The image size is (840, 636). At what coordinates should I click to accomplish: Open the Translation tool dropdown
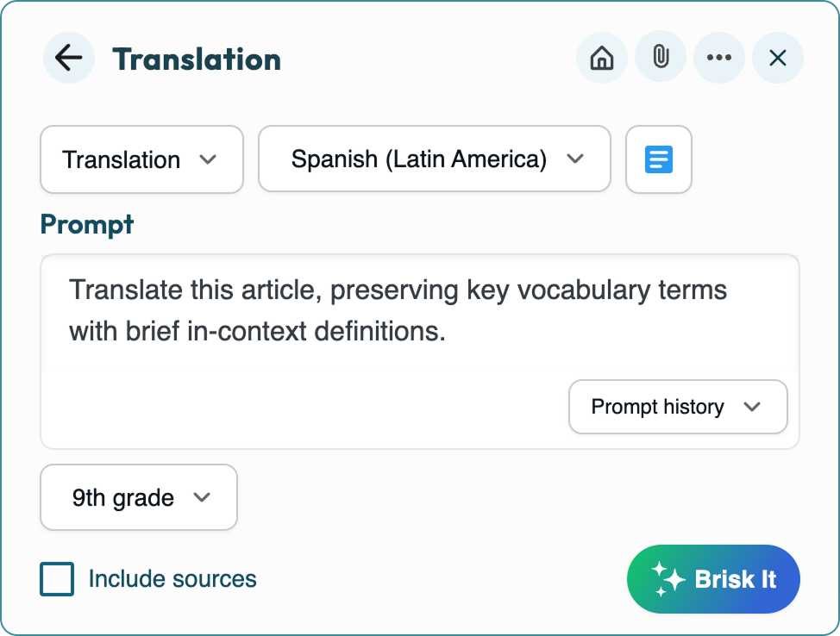141,159
